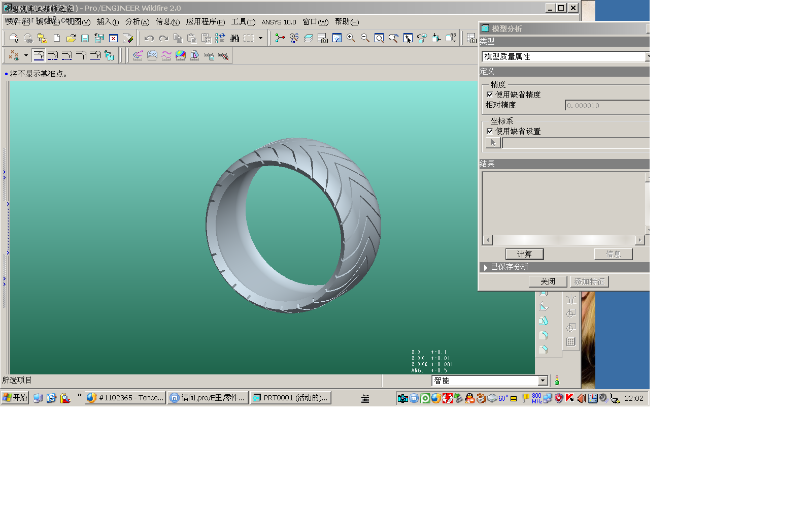The width and height of the screenshot is (812, 508).
Task: Click the Undo arrow icon
Action: [x=149, y=38]
